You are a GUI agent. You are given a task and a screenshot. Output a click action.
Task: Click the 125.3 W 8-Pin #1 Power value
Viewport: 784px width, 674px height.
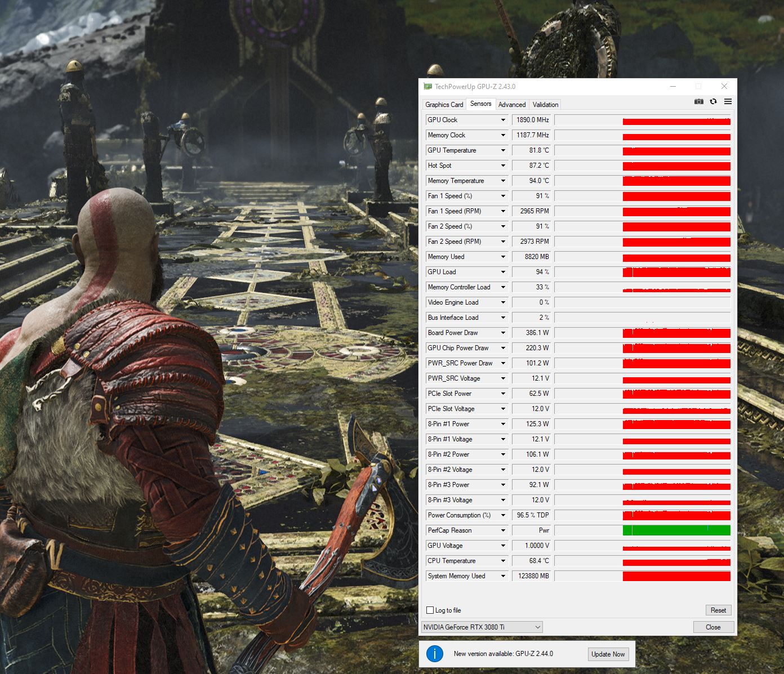pos(531,424)
